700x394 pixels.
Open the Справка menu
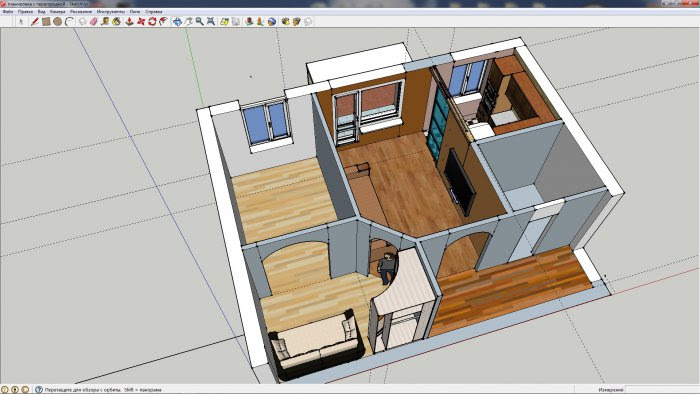point(154,12)
